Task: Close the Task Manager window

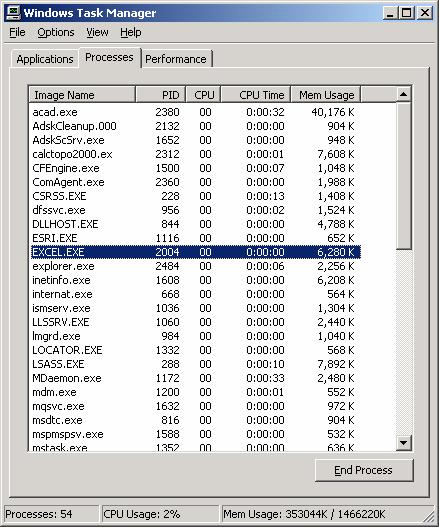Action: (x=425, y=13)
